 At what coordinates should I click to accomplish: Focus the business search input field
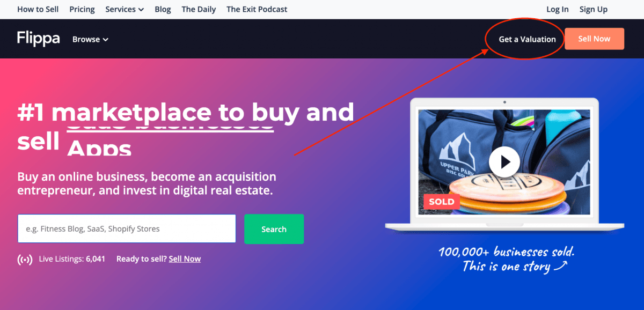click(x=127, y=228)
